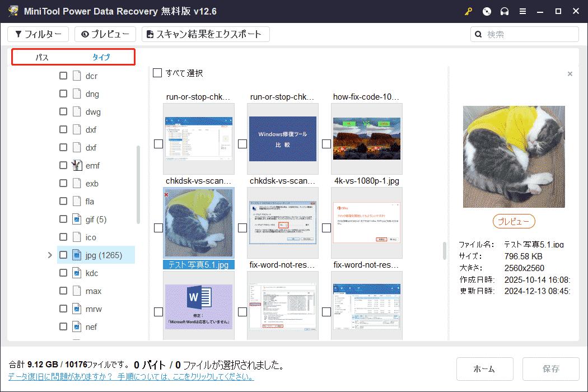Viewport: 588px width, 392px height.
Task: Click the yellow key license registration icon
Action: pyautogui.click(x=468, y=11)
